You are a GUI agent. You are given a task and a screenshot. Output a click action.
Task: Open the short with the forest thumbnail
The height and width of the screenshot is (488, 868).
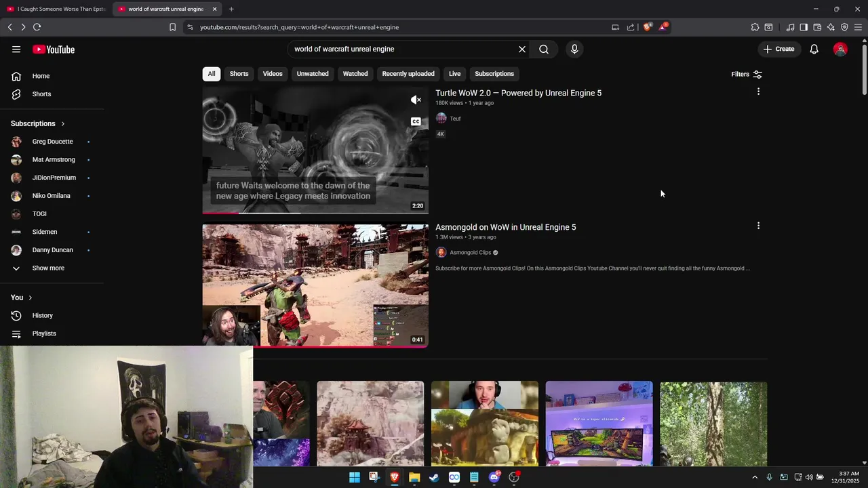coord(713,424)
